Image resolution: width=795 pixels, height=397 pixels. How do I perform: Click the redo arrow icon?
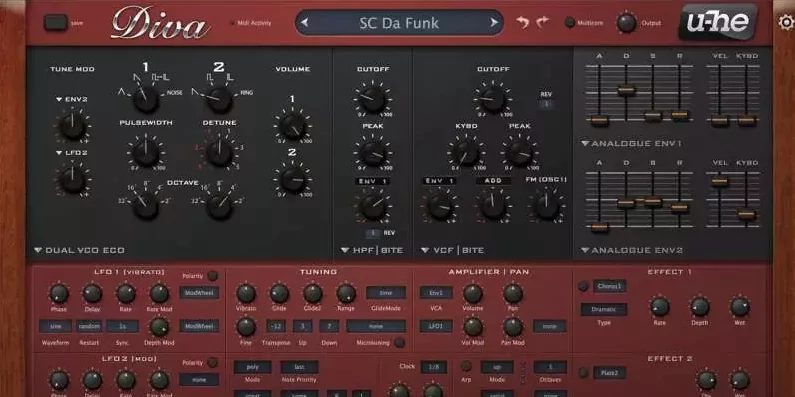pyautogui.click(x=543, y=22)
